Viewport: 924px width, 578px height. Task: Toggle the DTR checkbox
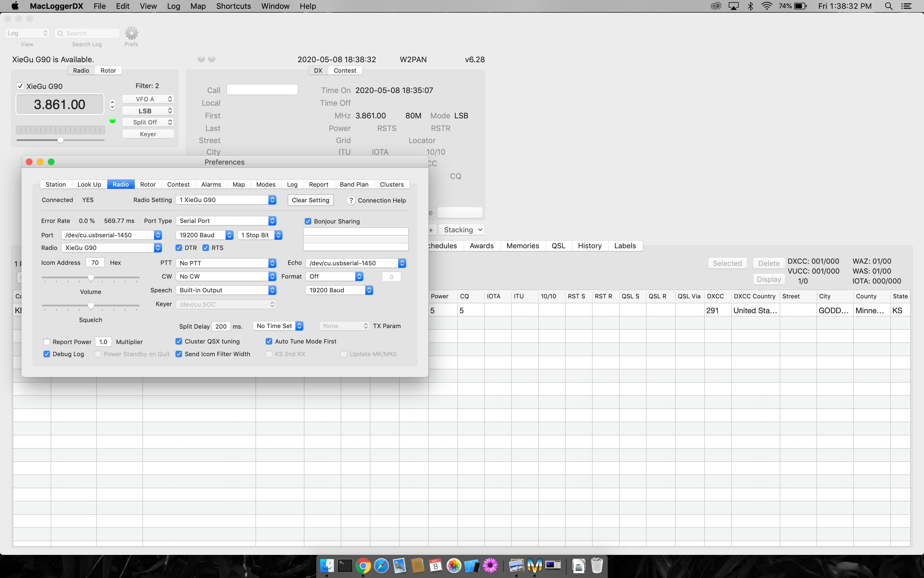[179, 248]
